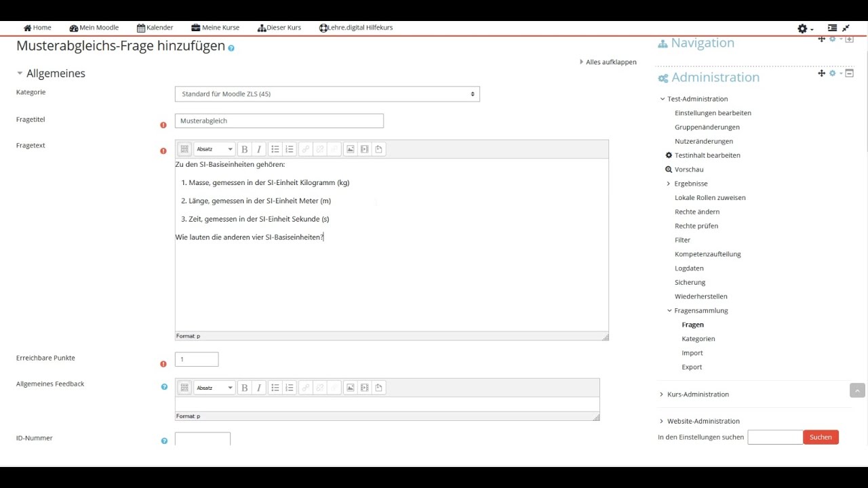Collapse the Allgemeines section
868x488 pixels.
[x=20, y=73]
